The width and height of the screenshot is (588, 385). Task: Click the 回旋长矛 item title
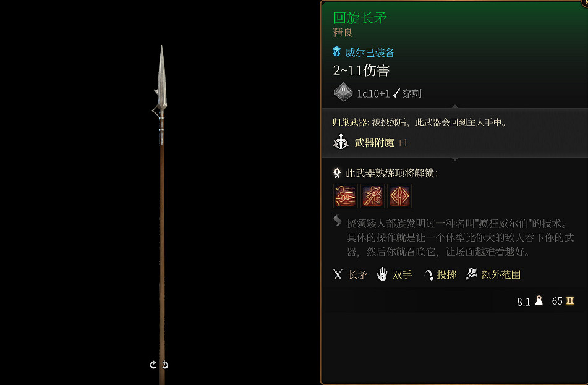pos(360,18)
